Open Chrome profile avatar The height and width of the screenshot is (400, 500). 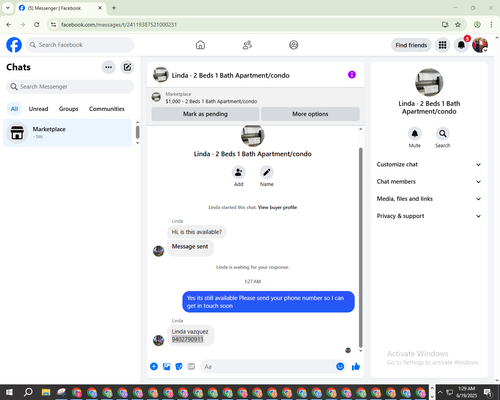click(x=477, y=25)
